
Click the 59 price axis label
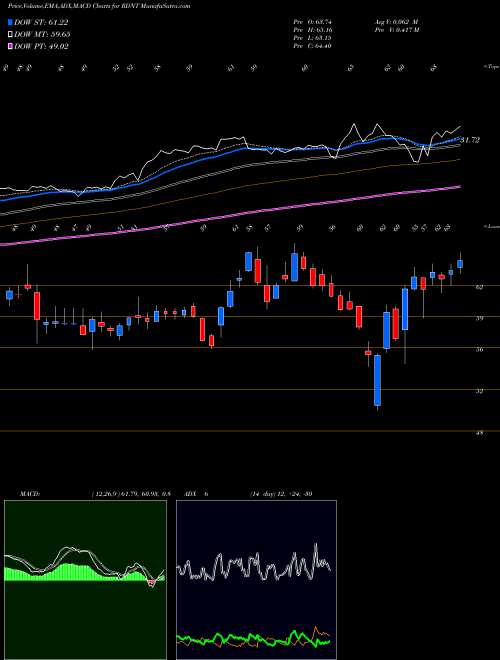click(480, 318)
